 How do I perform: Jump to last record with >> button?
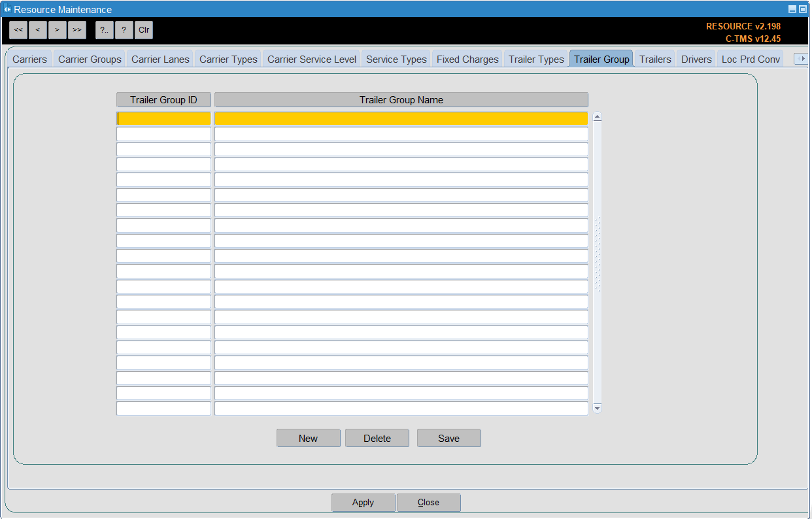tap(77, 30)
